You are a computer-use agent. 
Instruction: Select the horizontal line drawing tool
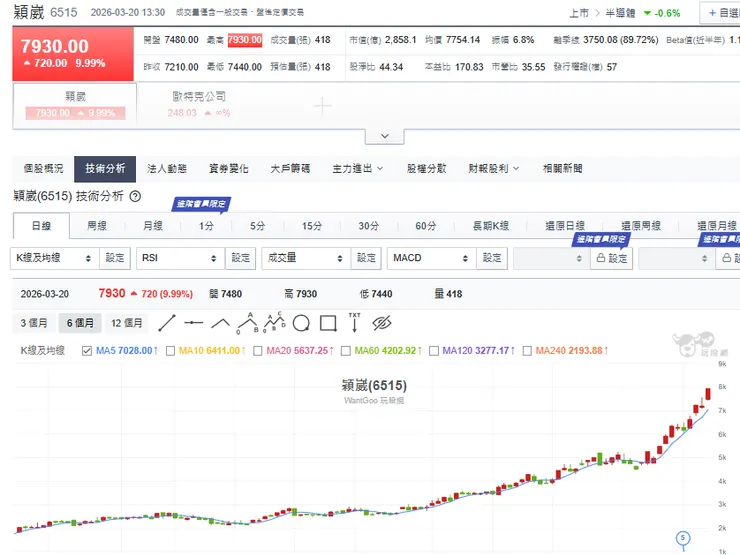point(193,323)
